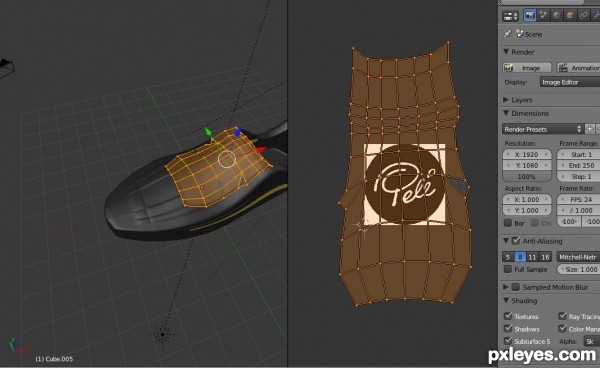Open the Constraints chain-link properties tab
600x368 pixels.
(584, 15)
